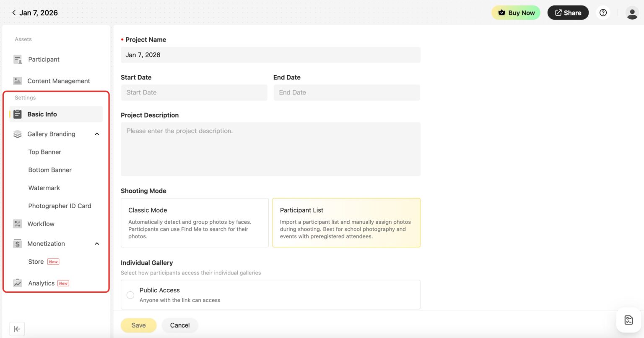Click the Shooting Mode heading

coord(143,191)
